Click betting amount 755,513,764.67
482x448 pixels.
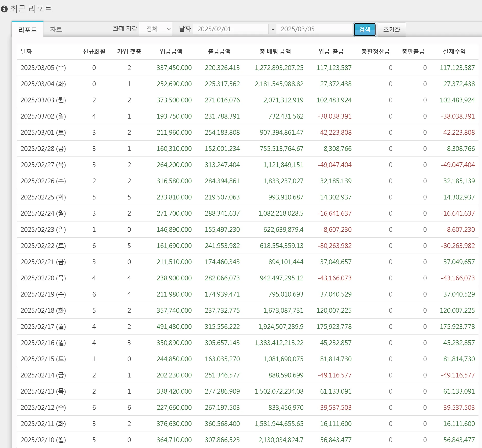[281, 149]
